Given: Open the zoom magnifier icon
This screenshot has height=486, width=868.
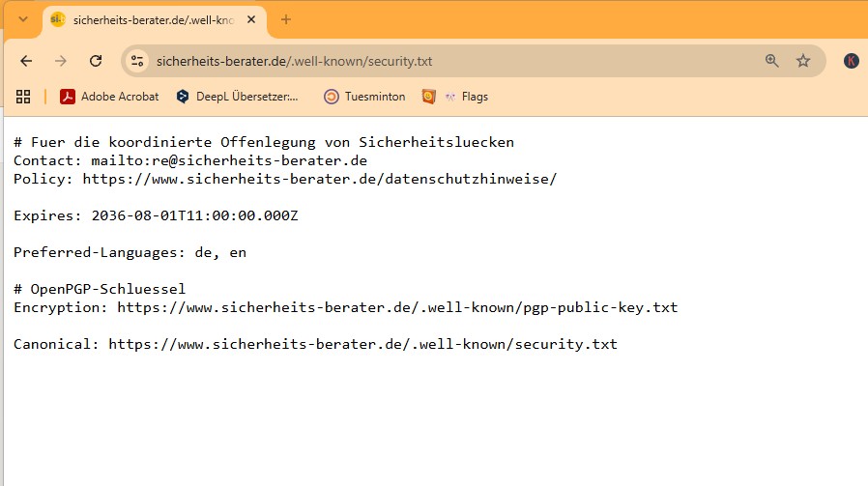Looking at the screenshot, I should tap(771, 61).
